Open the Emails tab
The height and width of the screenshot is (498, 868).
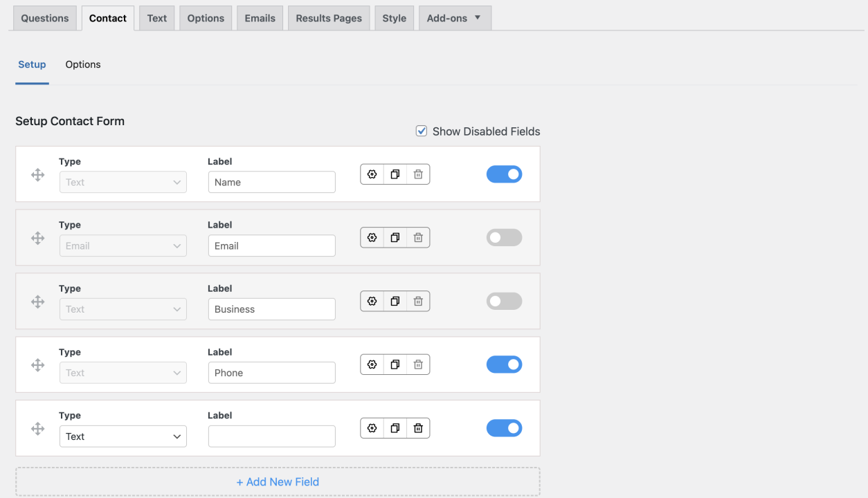tap(260, 18)
